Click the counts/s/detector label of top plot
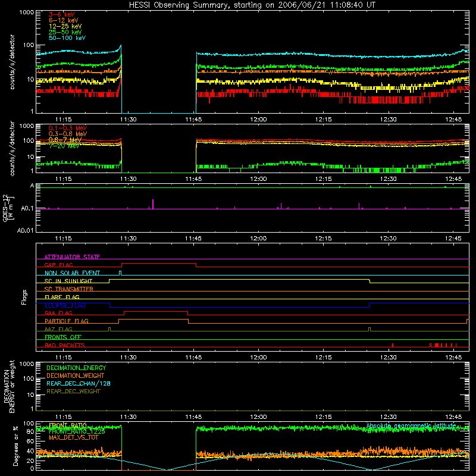476x476 pixels. [x=12, y=62]
